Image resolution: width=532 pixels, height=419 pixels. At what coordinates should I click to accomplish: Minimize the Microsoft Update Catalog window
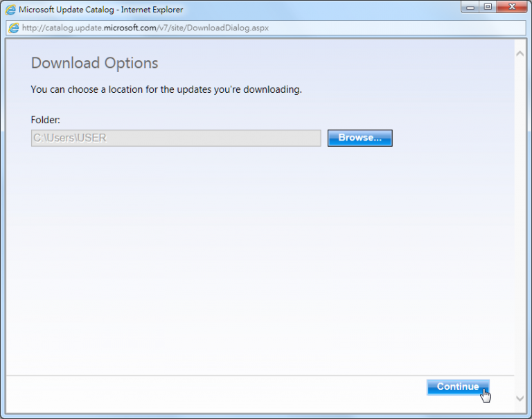click(x=470, y=7)
